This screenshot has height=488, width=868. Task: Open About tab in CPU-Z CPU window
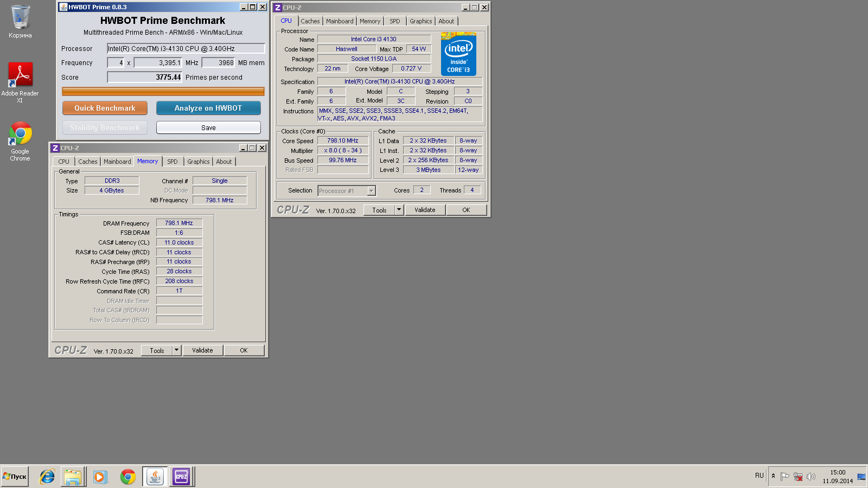pos(446,21)
